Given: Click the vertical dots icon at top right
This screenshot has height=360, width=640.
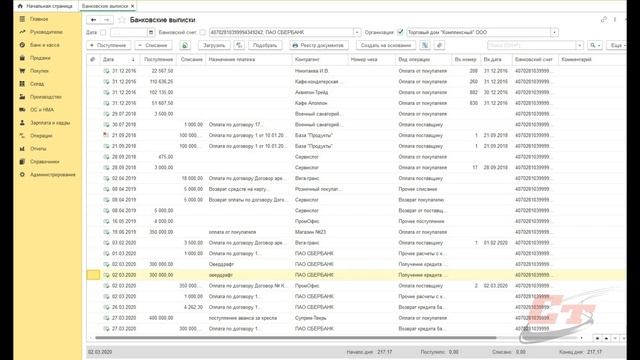Looking at the screenshot, I should tap(615, 20).
